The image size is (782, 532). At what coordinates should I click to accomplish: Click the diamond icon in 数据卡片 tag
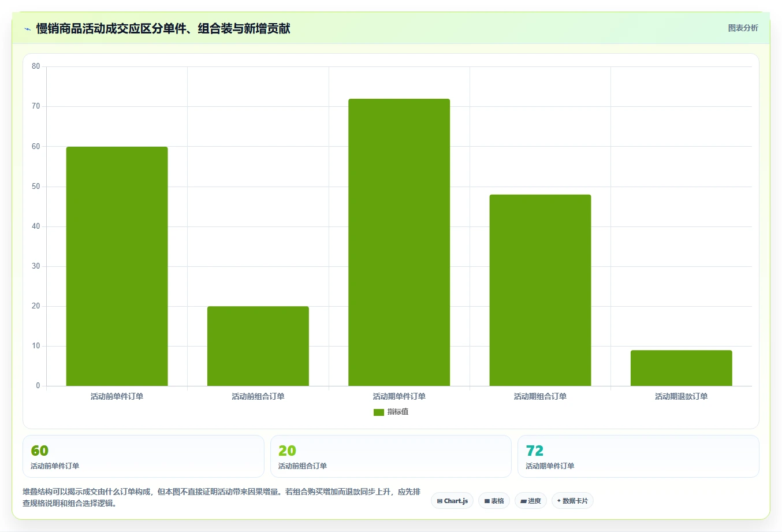point(558,501)
